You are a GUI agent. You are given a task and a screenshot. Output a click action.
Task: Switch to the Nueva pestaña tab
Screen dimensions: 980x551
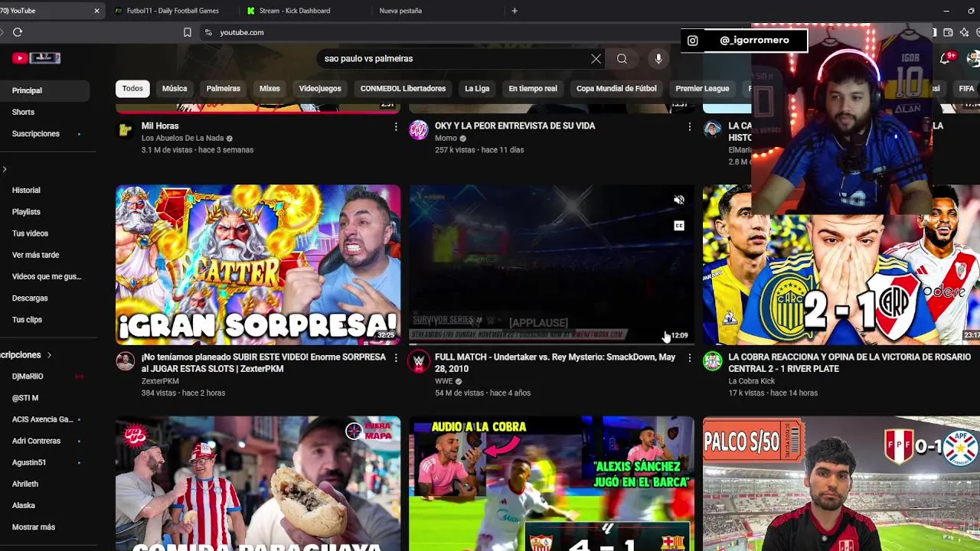(400, 11)
